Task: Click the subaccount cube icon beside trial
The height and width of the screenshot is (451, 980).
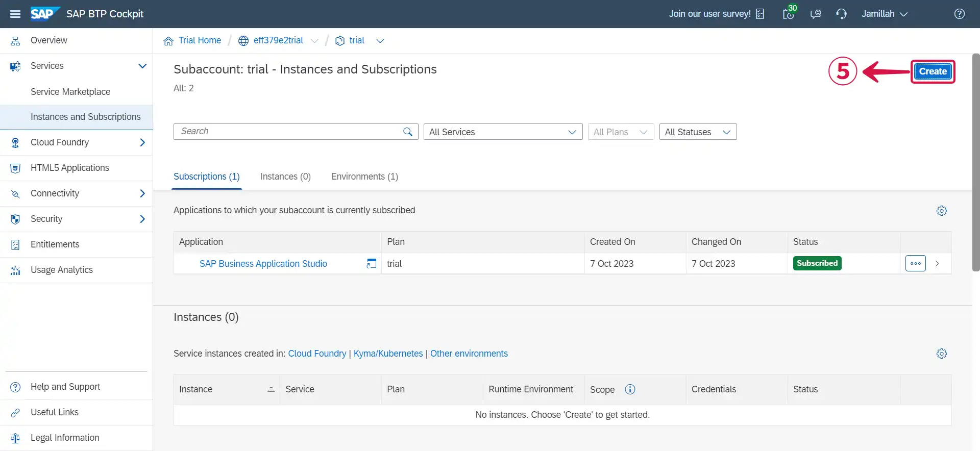Action: [x=340, y=41]
